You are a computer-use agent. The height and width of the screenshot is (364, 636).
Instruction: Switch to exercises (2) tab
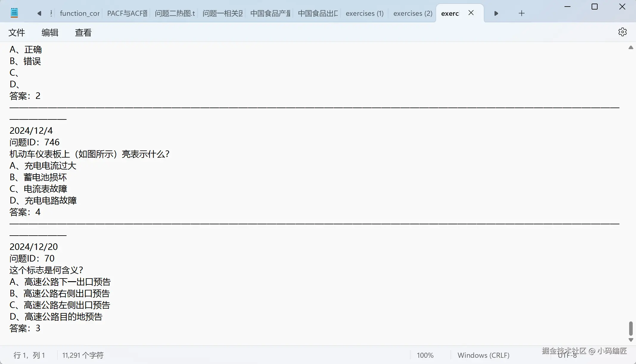point(413,13)
